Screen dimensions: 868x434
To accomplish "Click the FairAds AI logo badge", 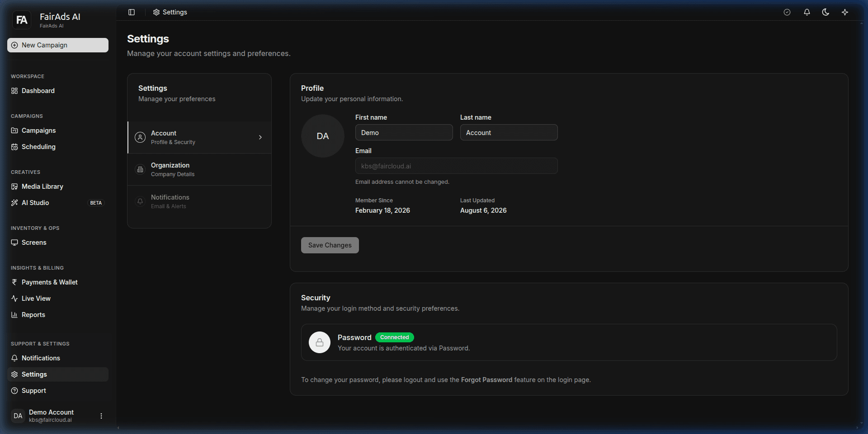I will (x=22, y=20).
